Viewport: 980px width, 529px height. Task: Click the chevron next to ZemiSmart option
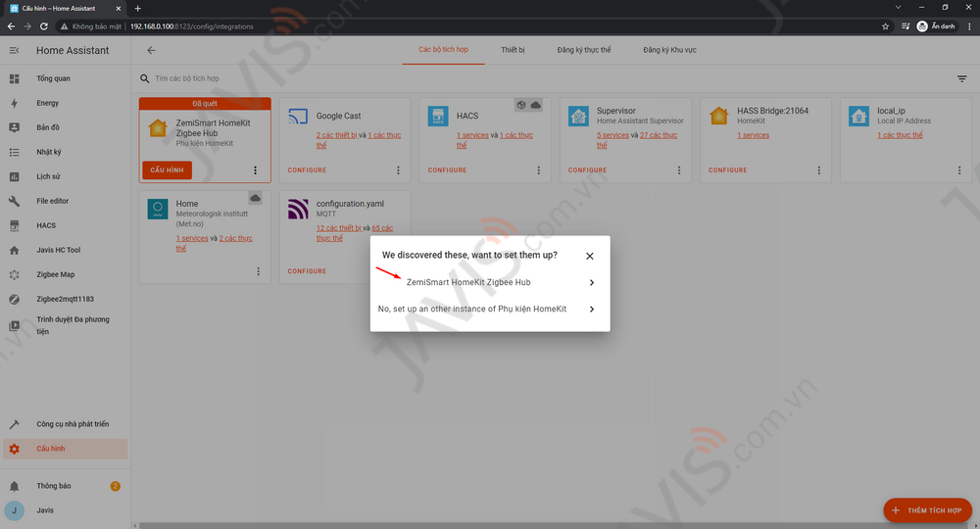click(x=592, y=283)
